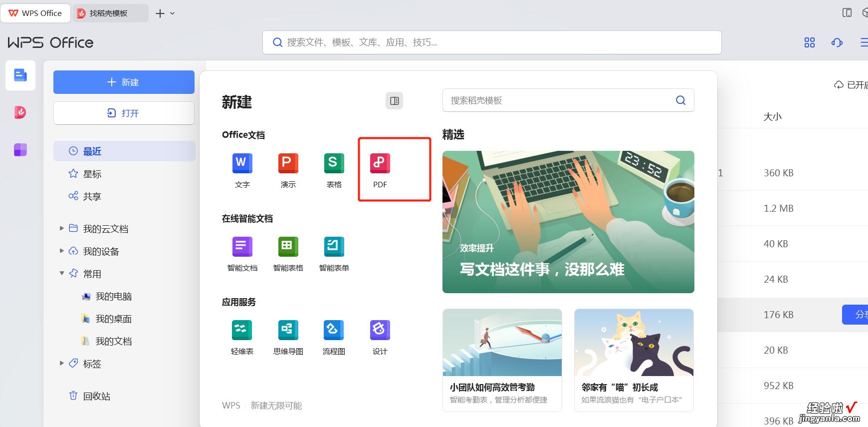Click the 打开 button
Image resolution: width=868 pixels, height=427 pixels.
pos(124,113)
